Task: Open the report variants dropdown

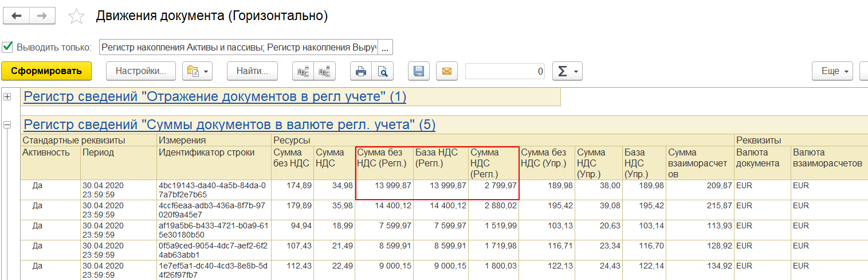Action: 198,71
